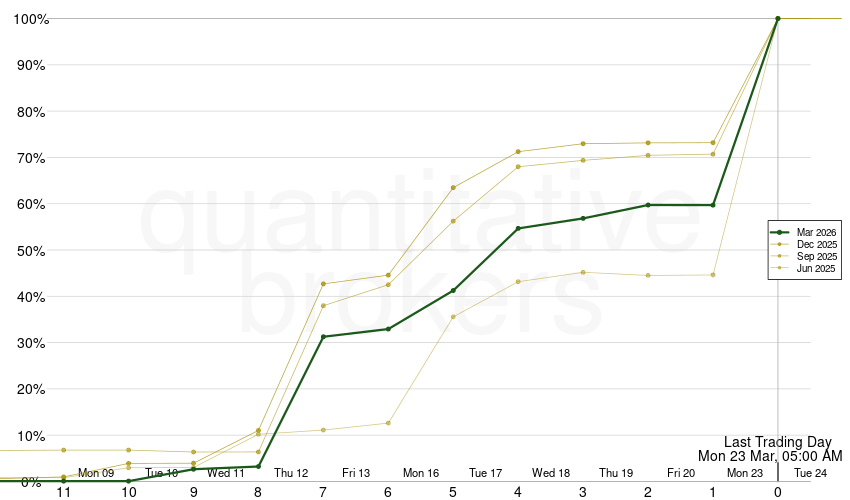The height and width of the screenshot is (500, 850).
Task: Click the lowest yellow line's point at day 3
Action: pos(583,272)
